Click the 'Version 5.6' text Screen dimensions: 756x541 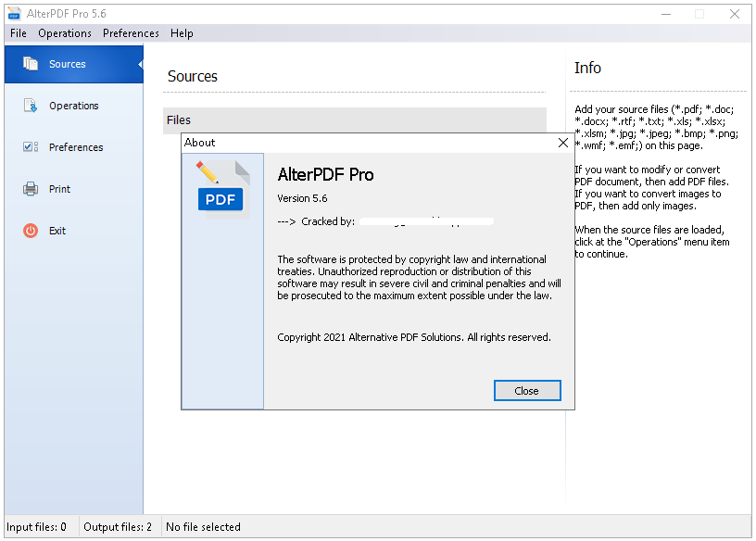click(x=302, y=198)
